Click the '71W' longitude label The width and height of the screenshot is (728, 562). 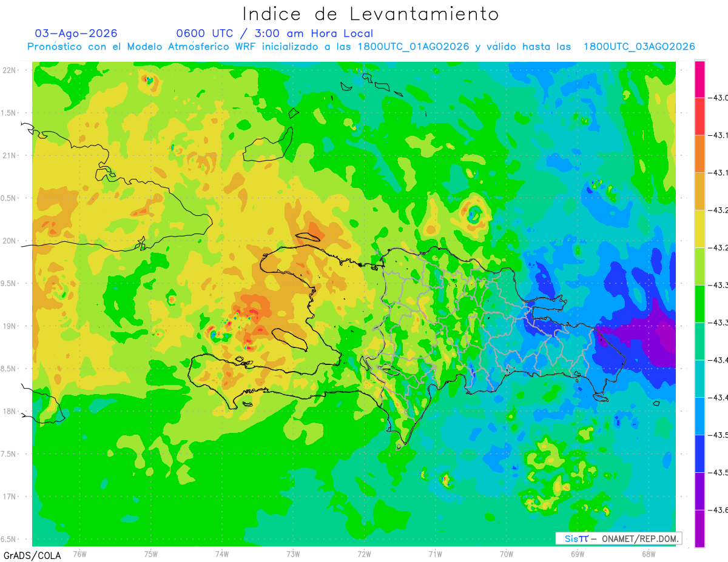pos(435,554)
